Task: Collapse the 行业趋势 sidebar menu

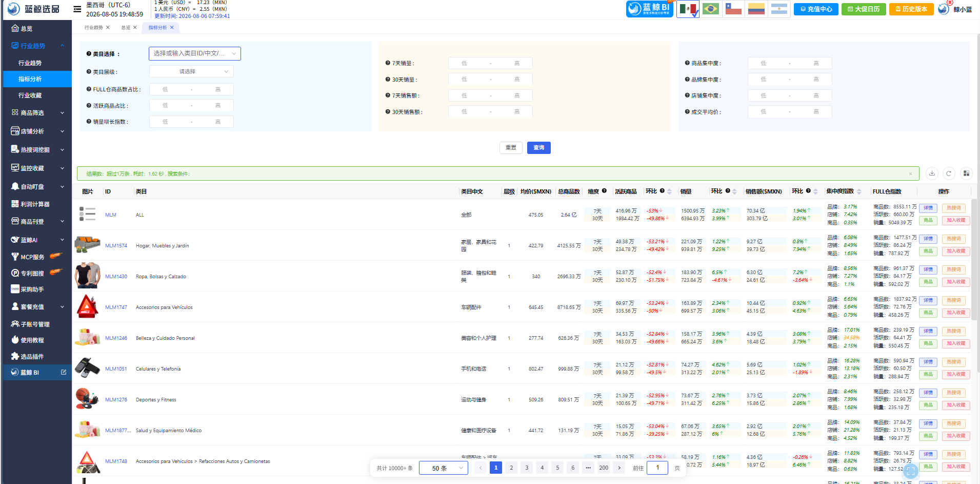Action: click(37, 46)
